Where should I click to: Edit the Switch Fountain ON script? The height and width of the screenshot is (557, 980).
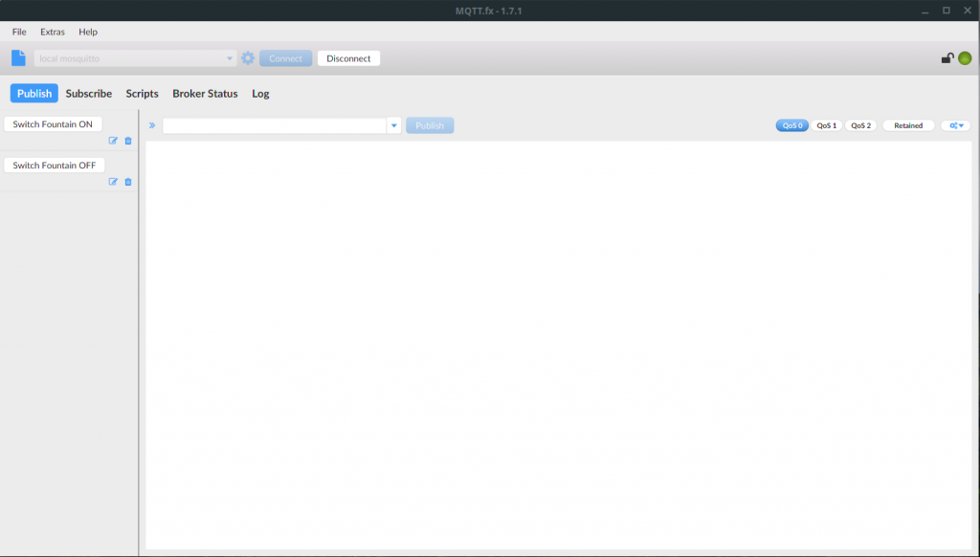pos(113,141)
